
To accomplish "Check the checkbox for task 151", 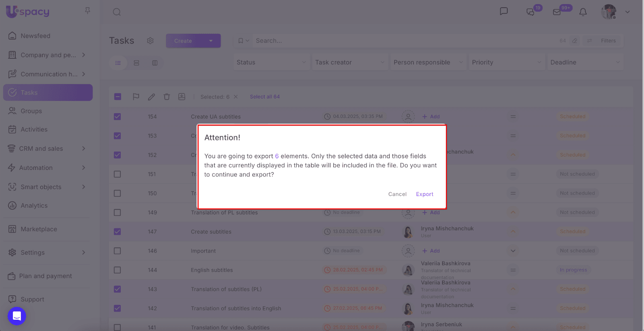I will (117, 174).
